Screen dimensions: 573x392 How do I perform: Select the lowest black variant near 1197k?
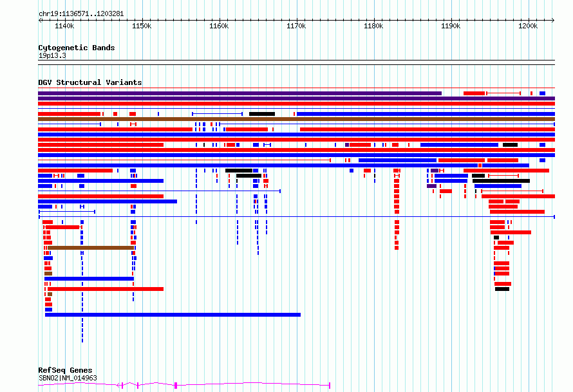[x=502, y=290]
